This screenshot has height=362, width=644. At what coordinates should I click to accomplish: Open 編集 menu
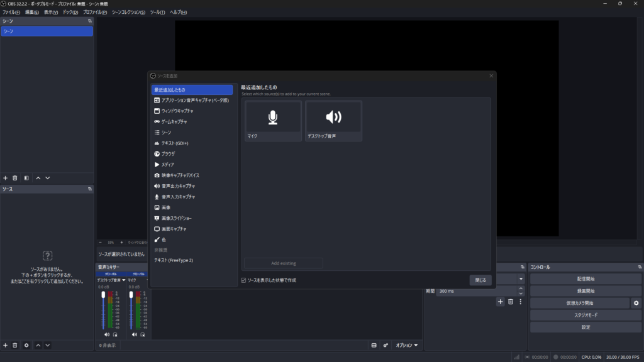[x=31, y=13]
